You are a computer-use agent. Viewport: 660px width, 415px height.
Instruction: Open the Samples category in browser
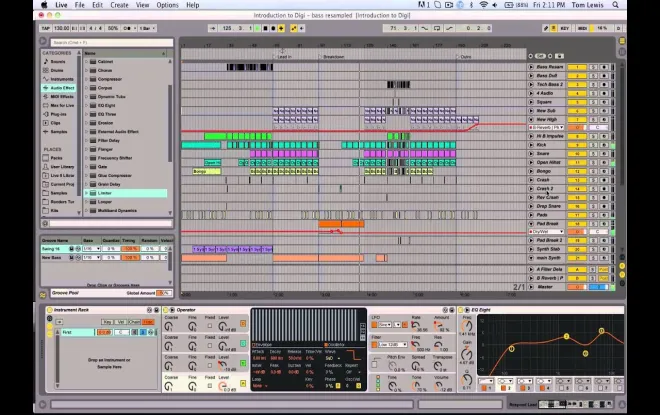click(56, 132)
